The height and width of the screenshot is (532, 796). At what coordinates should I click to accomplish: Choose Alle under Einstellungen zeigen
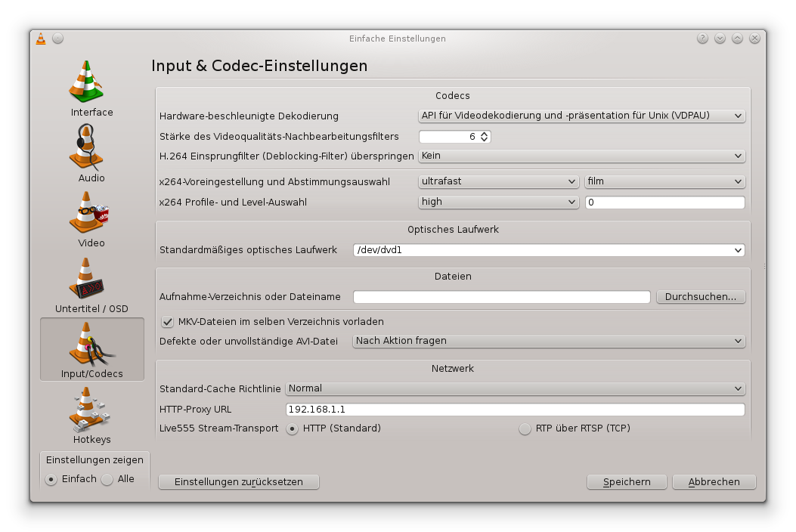click(x=107, y=479)
